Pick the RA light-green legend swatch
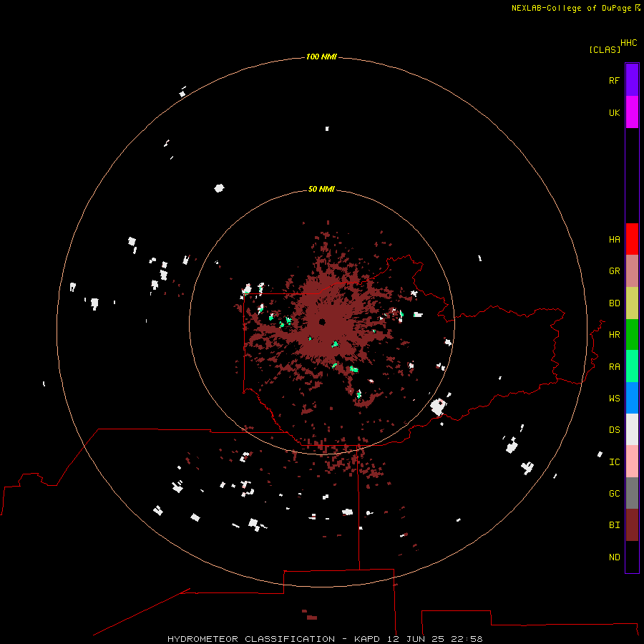Image resolution: width=644 pixels, height=644 pixels. click(x=632, y=366)
